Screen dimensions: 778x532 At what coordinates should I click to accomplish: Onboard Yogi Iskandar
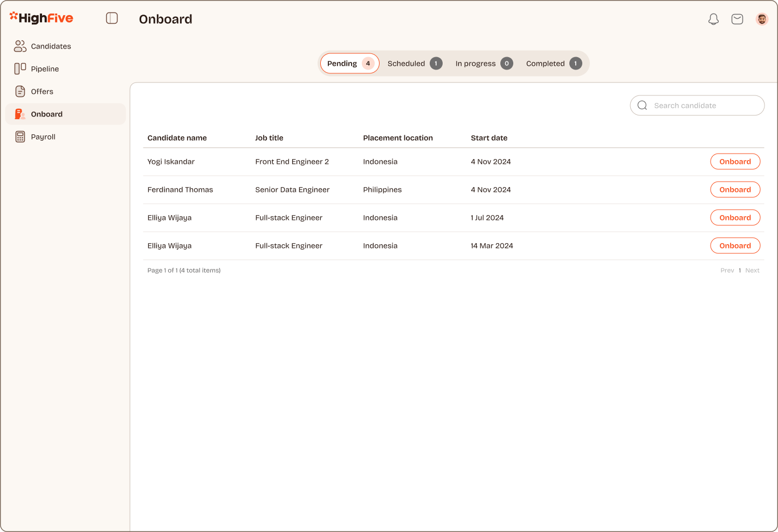click(735, 162)
